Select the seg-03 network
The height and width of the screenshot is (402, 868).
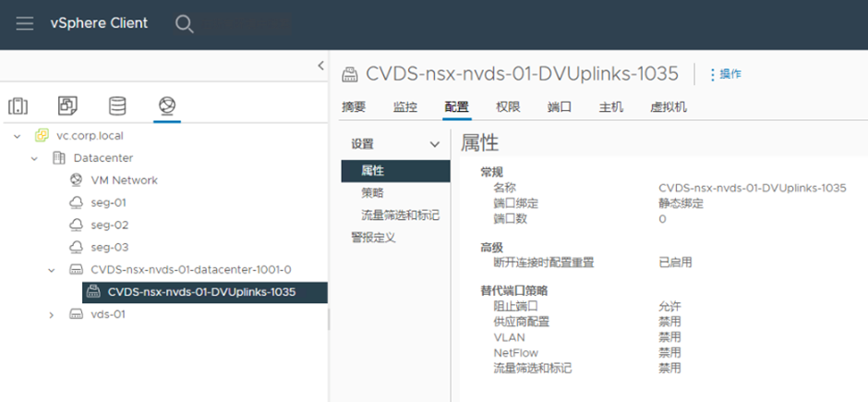point(110,248)
